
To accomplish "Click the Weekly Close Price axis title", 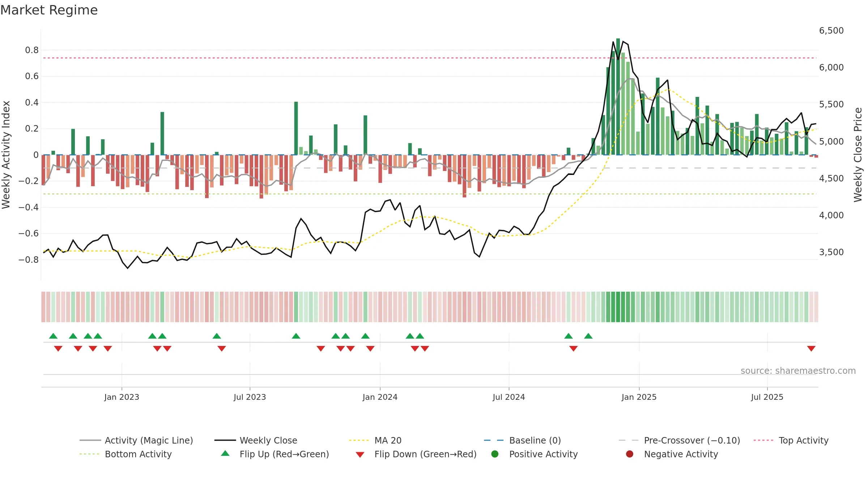I will tap(858, 155).
